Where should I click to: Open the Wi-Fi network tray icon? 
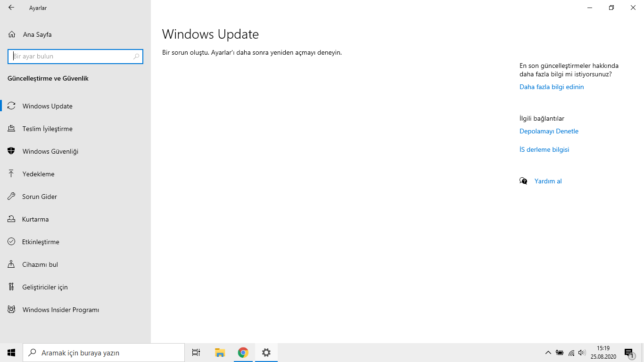pyautogui.click(x=571, y=353)
